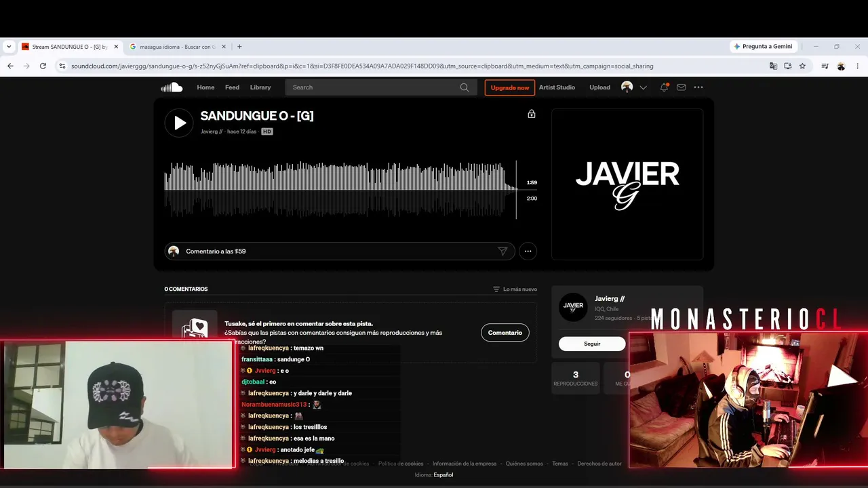Viewport: 868px width, 488px height.
Task: Click the SANDUNGUE O - [G] title
Action: coord(257,116)
